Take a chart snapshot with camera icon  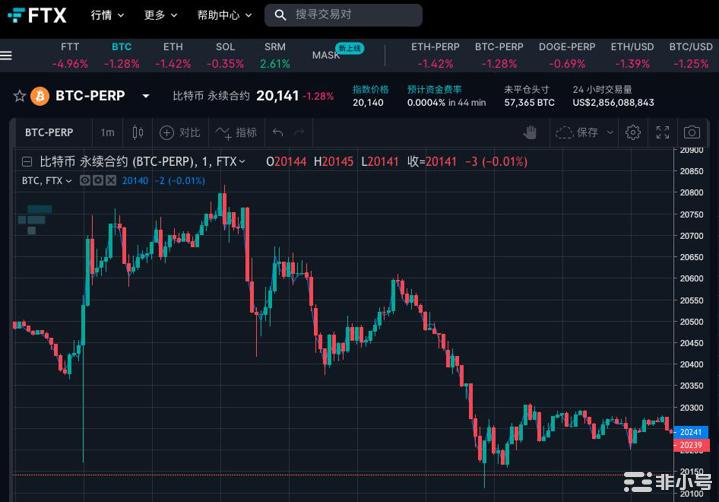tap(692, 132)
